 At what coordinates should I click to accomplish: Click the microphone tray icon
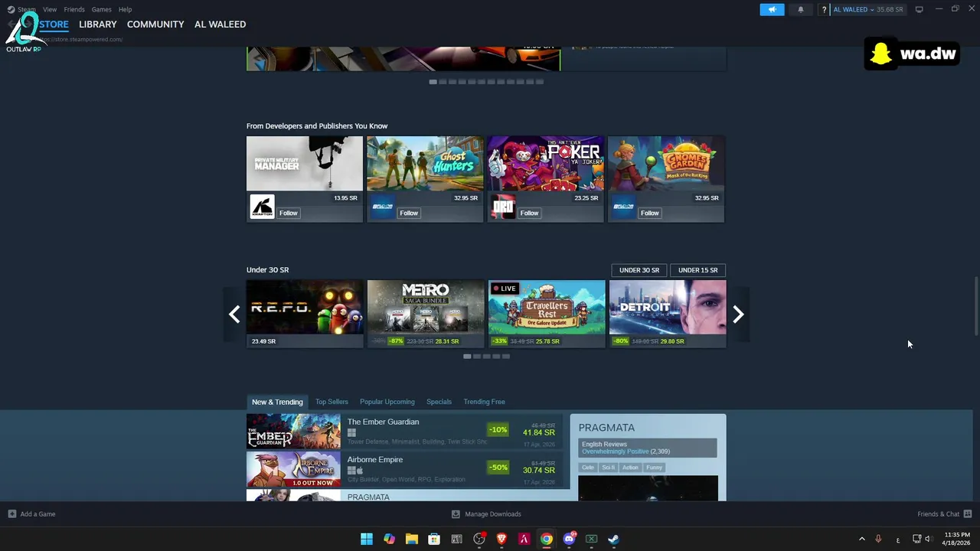click(878, 539)
